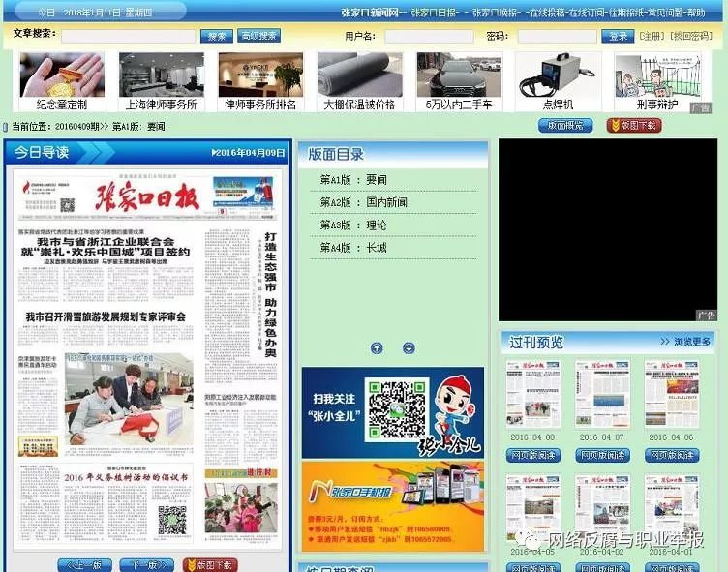Screen dimensions: 728x572
Task: Open the vertical headline 打造生态强市 助力绿色办奥
Action: (x=270, y=295)
